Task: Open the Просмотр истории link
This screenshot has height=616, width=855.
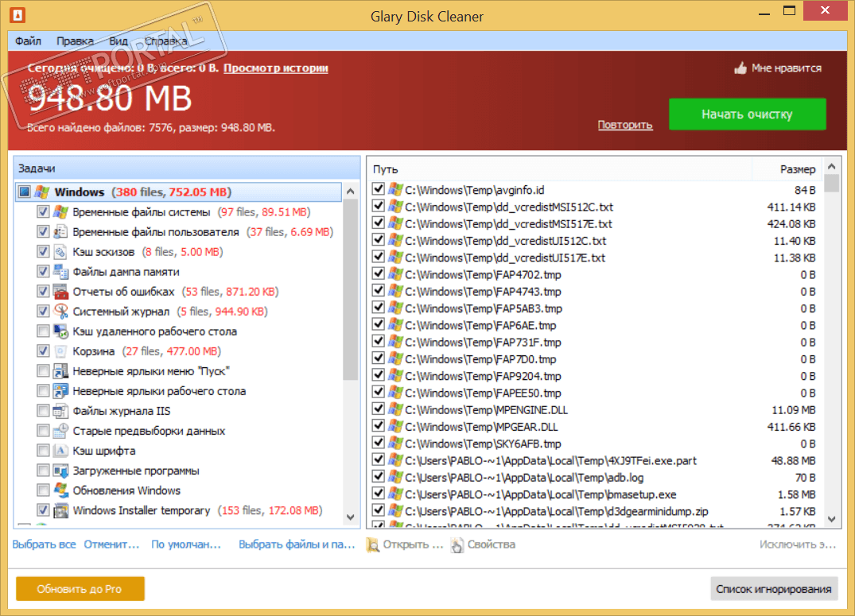Action: pos(275,68)
